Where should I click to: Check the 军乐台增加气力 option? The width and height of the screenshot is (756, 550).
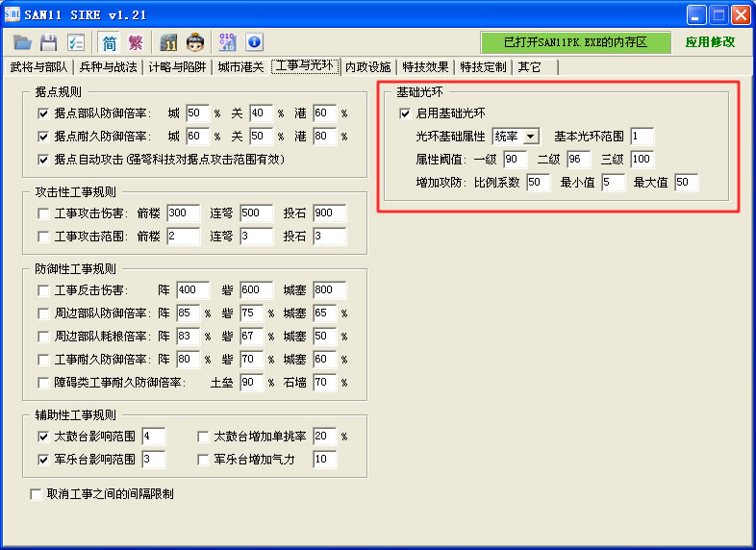204,460
